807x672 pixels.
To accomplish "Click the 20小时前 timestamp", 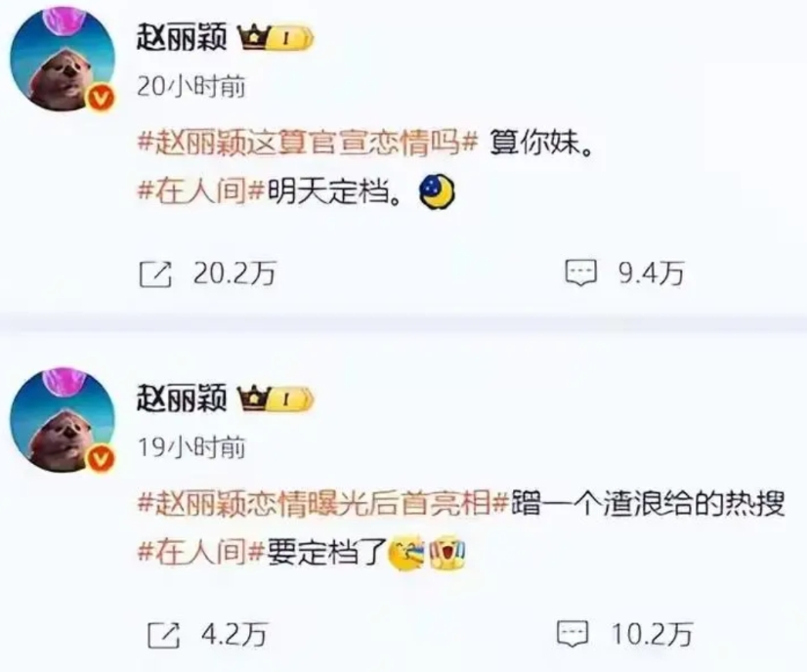I will coord(191,87).
